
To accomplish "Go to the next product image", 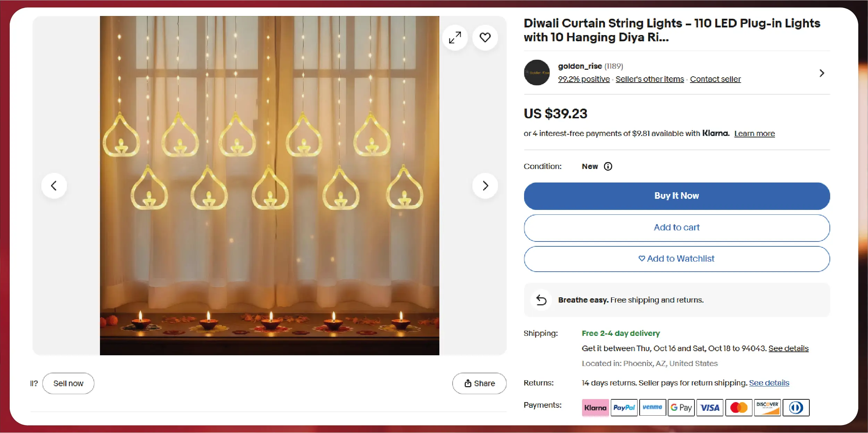I will [485, 186].
